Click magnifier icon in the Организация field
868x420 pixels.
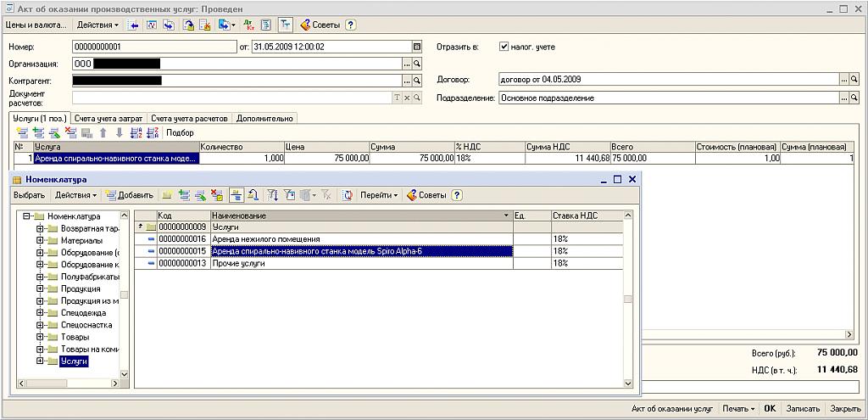pyautogui.click(x=416, y=64)
